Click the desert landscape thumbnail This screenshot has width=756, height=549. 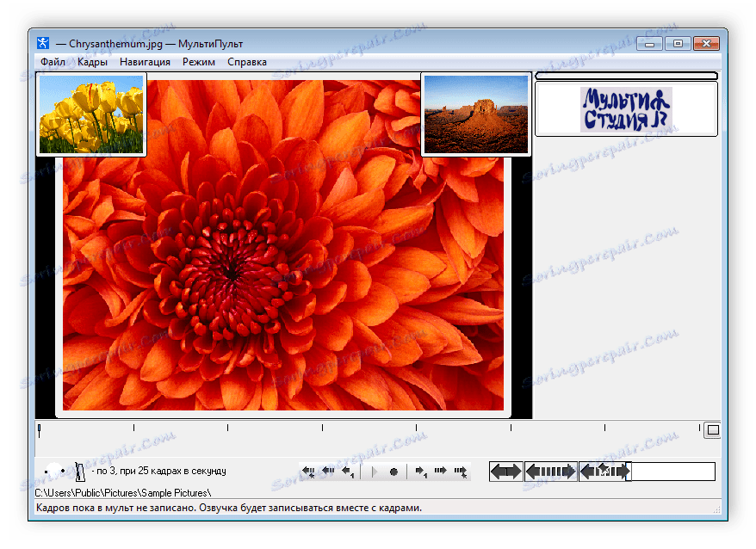point(476,114)
